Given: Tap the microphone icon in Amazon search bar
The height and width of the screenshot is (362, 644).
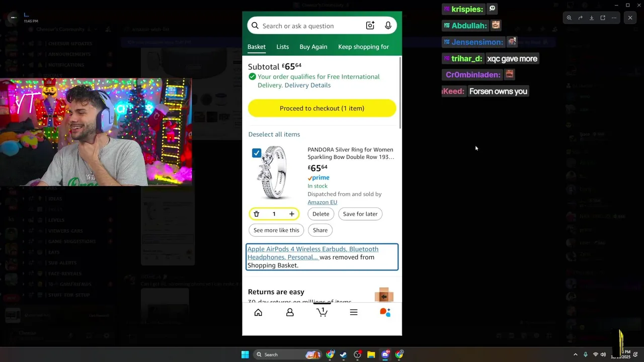Looking at the screenshot, I should (x=388, y=26).
